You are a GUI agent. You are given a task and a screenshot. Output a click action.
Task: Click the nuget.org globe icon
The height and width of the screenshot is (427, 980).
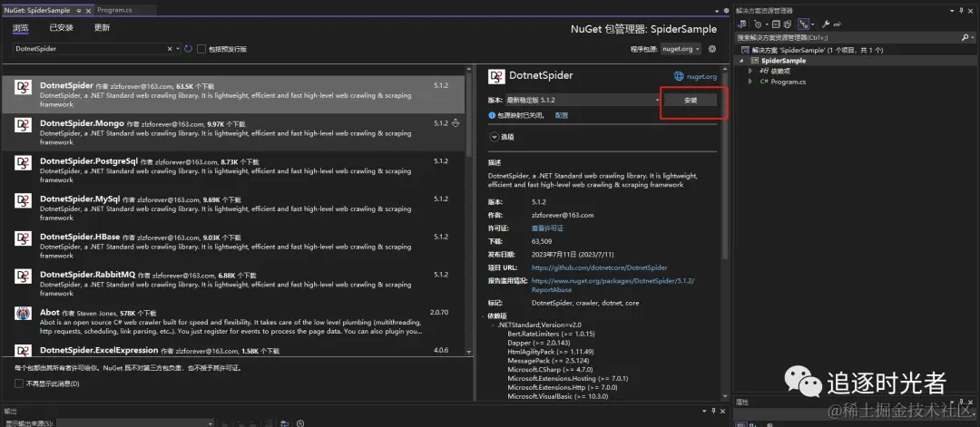(679, 76)
